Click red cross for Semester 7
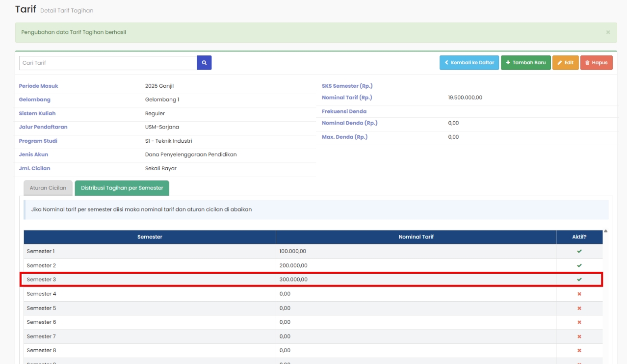The image size is (627, 364). coord(579,337)
